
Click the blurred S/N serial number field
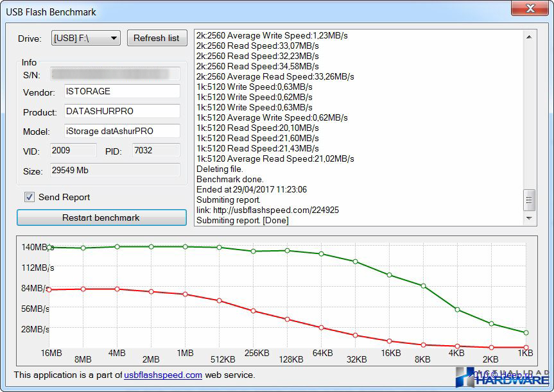tap(115, 74)
